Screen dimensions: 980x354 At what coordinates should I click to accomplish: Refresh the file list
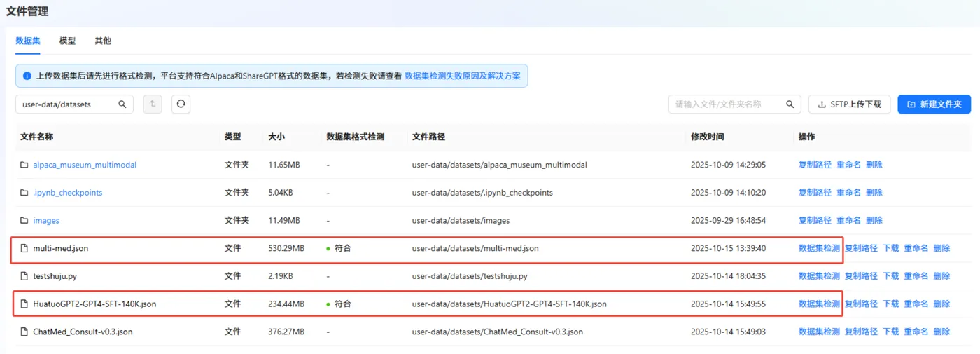point(181,104)
